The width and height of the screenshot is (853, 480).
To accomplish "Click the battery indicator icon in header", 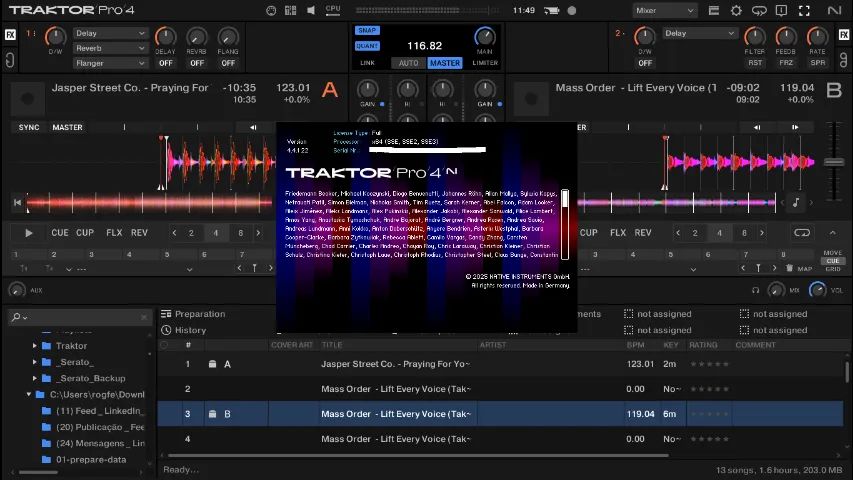I will point(552,10).
